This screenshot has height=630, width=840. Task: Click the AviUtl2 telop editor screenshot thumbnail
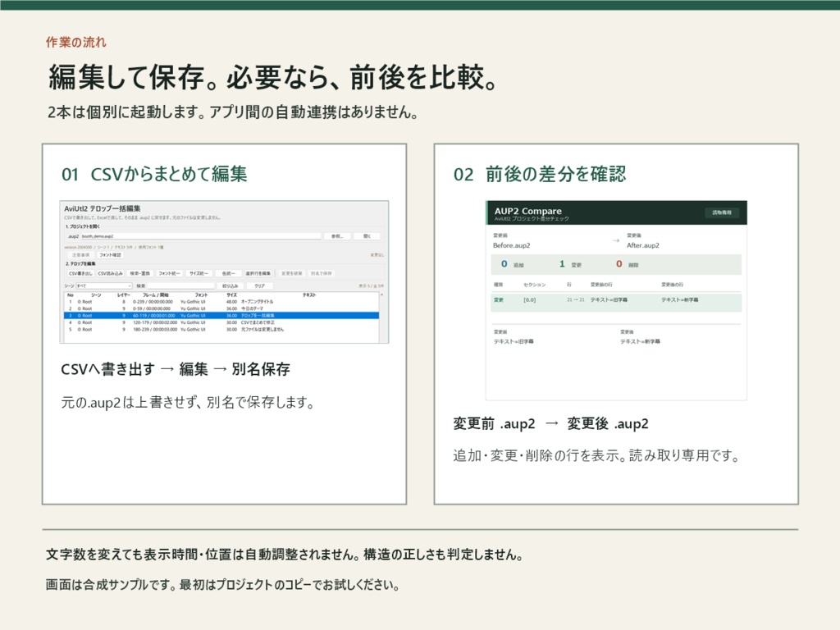pos(225,272)
